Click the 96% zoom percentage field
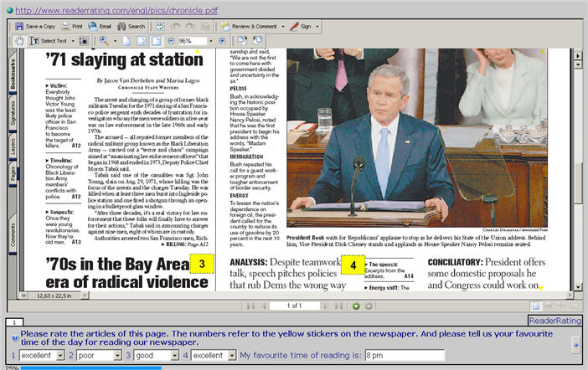The height and width of the screenshot is (370, 588). pos(192,41)
